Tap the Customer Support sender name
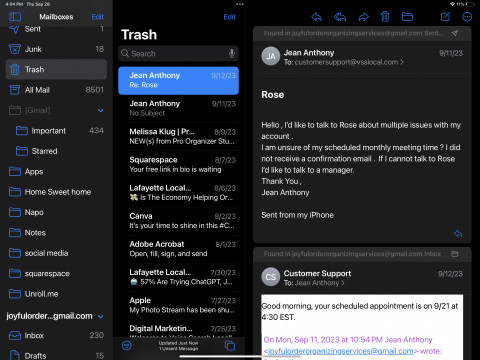The height and width of the screenshot is (360, 480). pyautogui.click(x=317, y=273)
